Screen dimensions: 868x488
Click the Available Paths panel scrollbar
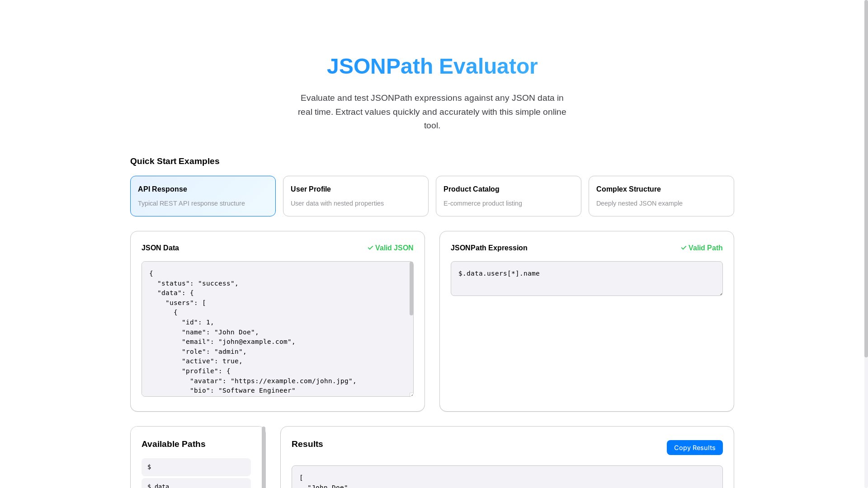point(264,457)
